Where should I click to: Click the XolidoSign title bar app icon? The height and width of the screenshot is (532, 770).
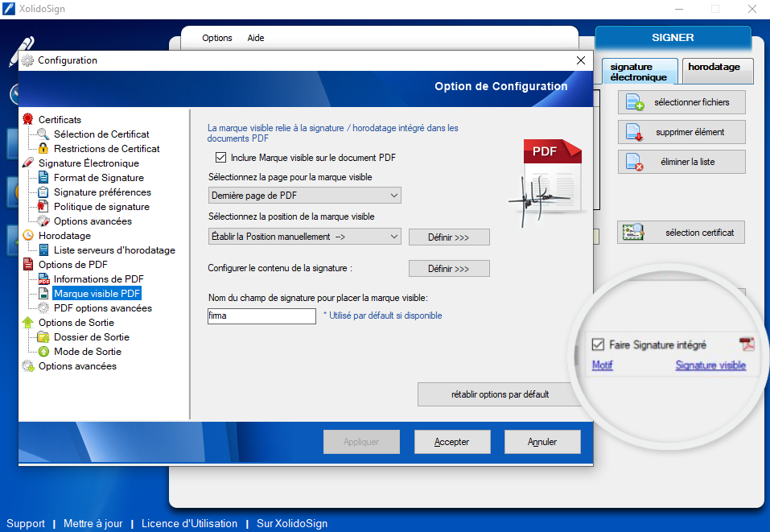[8, 8]
